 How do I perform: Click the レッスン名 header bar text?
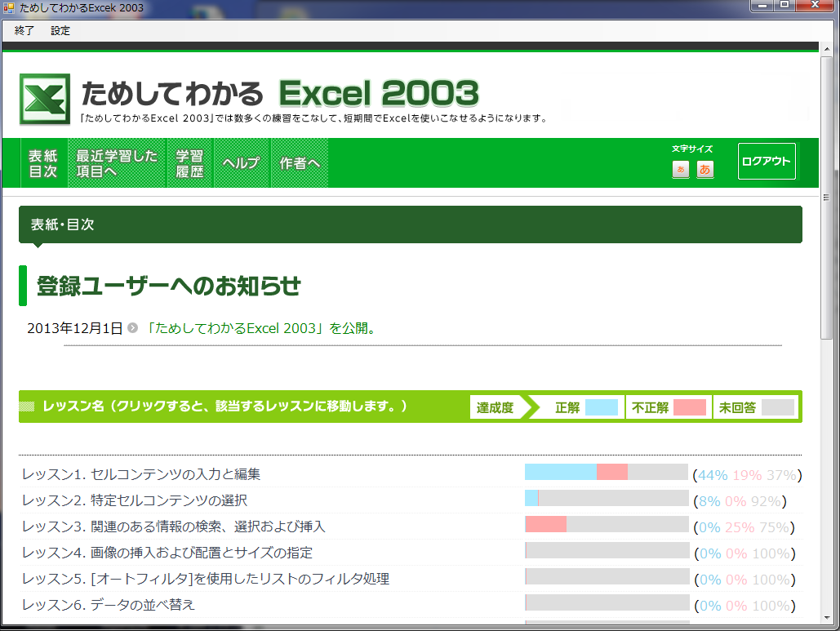point(225,406)
